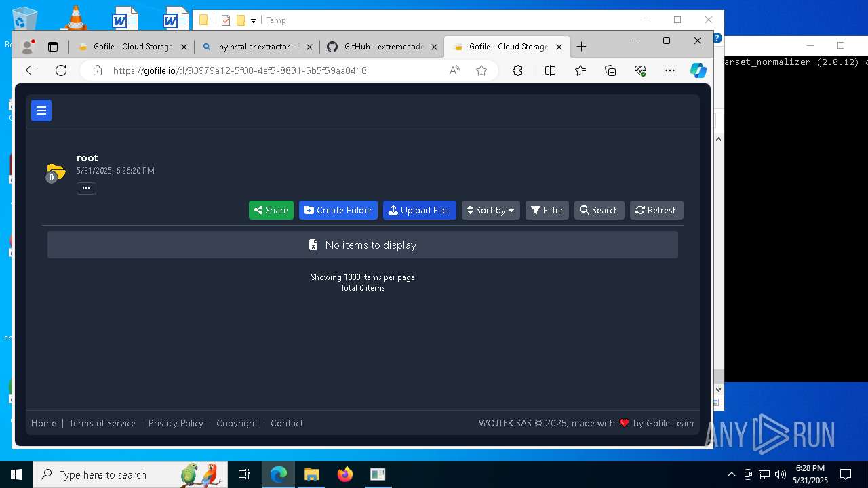Open the Copilot icon in Edge
This screenshot has height=488, width=868.
[698, 70]
